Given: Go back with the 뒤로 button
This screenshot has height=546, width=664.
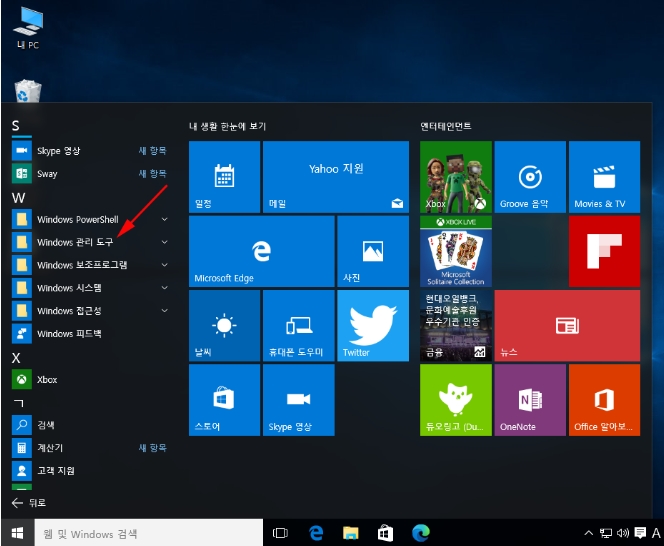Looking at the screenshot, I should [x=29, y=503].
